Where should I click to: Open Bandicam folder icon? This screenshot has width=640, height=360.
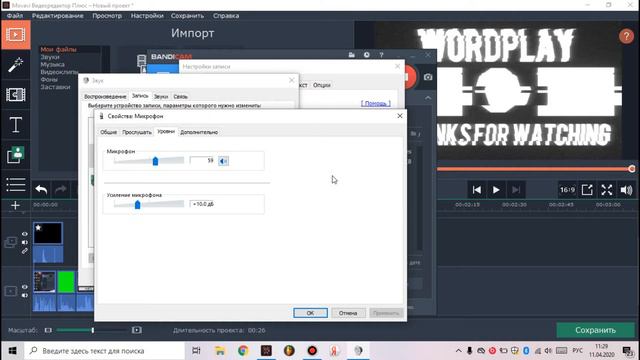click(351, 55)
